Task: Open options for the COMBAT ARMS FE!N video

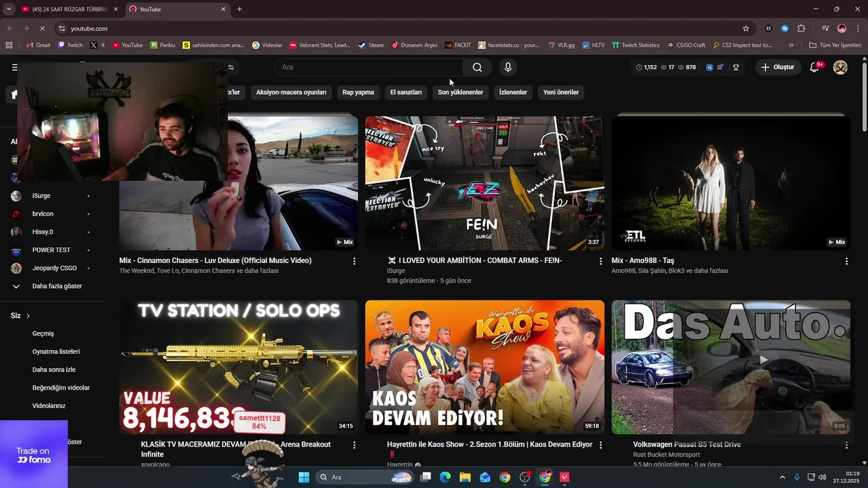Action: pos(600,261)
